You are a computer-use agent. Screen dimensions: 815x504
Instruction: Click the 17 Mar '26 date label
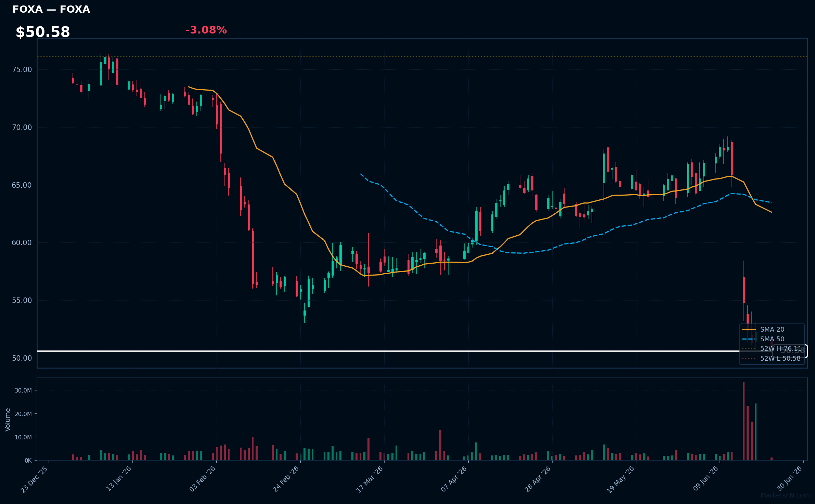point(370,479)
